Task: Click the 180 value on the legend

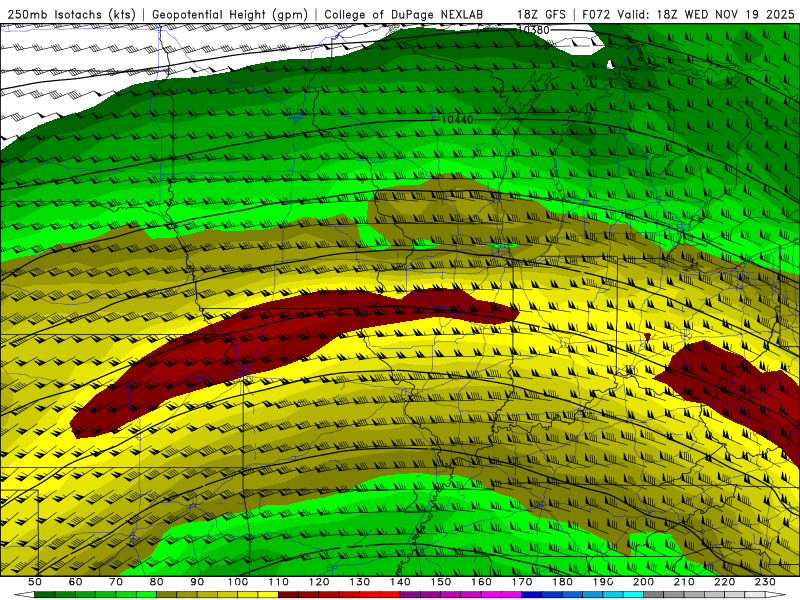Action: click(x=563, y=582)
